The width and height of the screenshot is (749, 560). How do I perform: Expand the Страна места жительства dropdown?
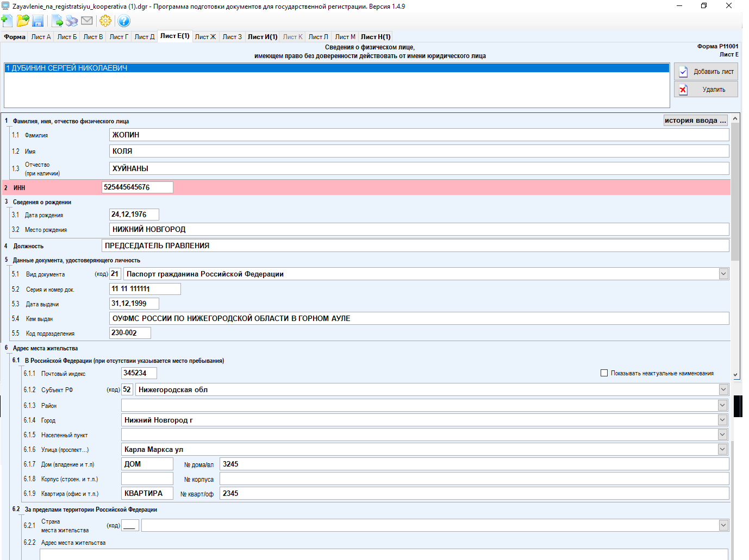pyautogui.click(x=723, y=525)
